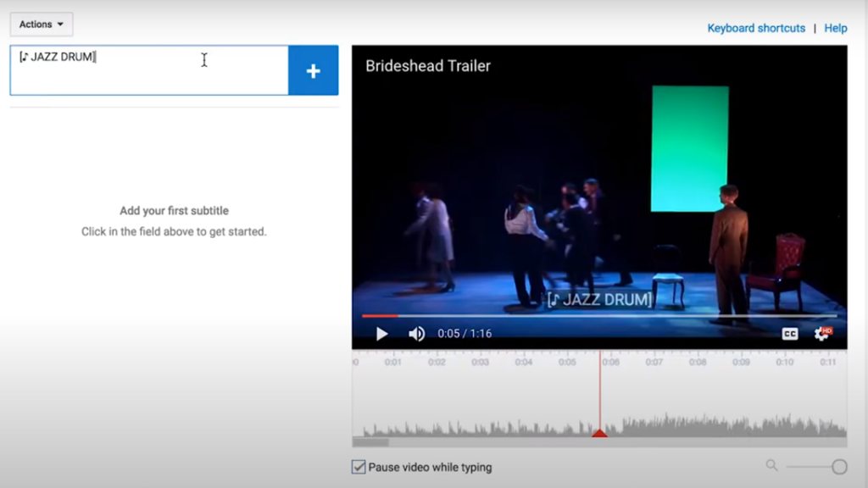This screenshot has height=488, width=868.
Task: Open the Actions dropdown menu
Action: click(x=41, y=25)
